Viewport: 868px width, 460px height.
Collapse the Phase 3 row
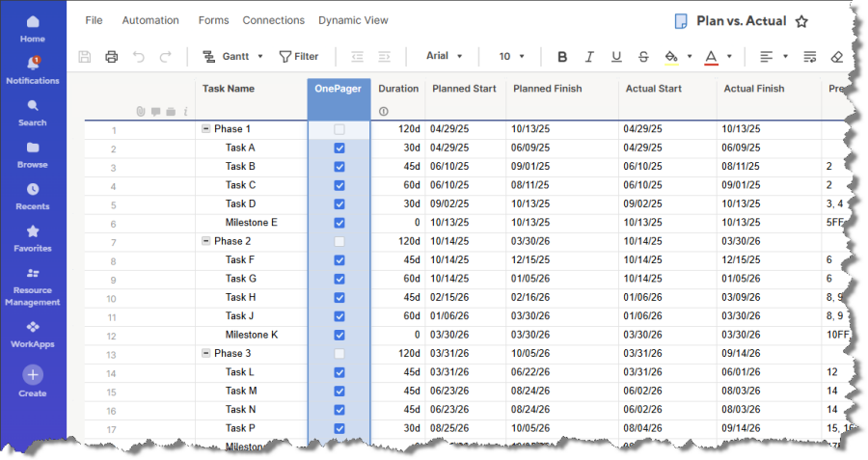coord(206,353)
